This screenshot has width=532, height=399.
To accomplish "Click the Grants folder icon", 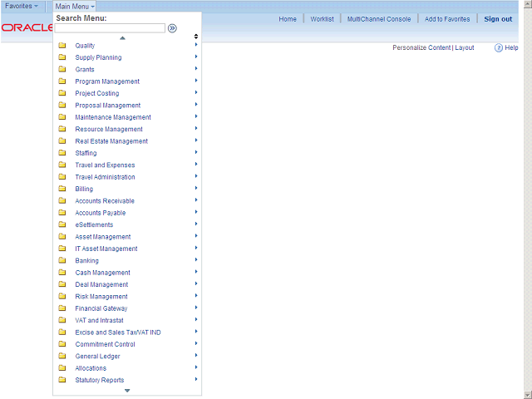I will (62, 69).
